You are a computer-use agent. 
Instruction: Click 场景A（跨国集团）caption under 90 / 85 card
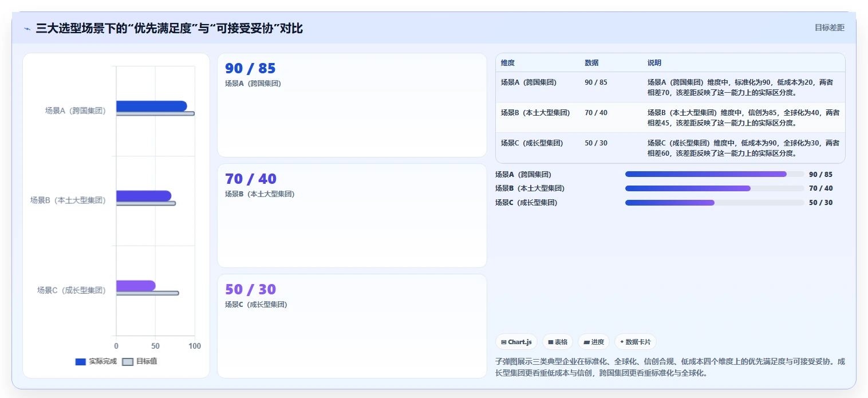[253, 84]
